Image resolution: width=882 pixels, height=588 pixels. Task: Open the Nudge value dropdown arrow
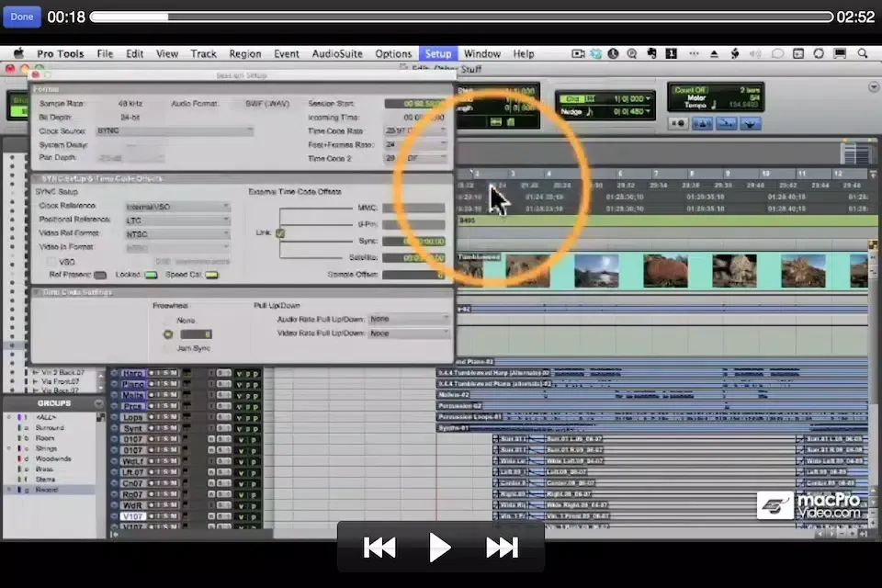tap(648, 111)
